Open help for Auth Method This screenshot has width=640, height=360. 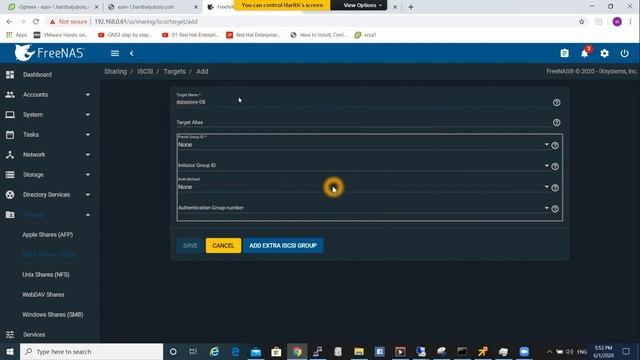point(555,188)
